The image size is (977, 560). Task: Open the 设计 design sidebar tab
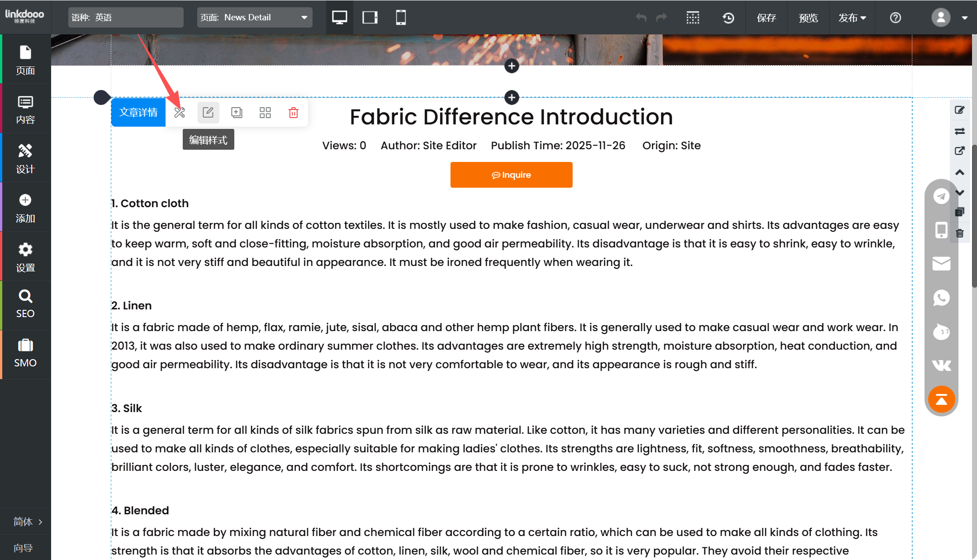pyautogui.click(x=25, y=159)
